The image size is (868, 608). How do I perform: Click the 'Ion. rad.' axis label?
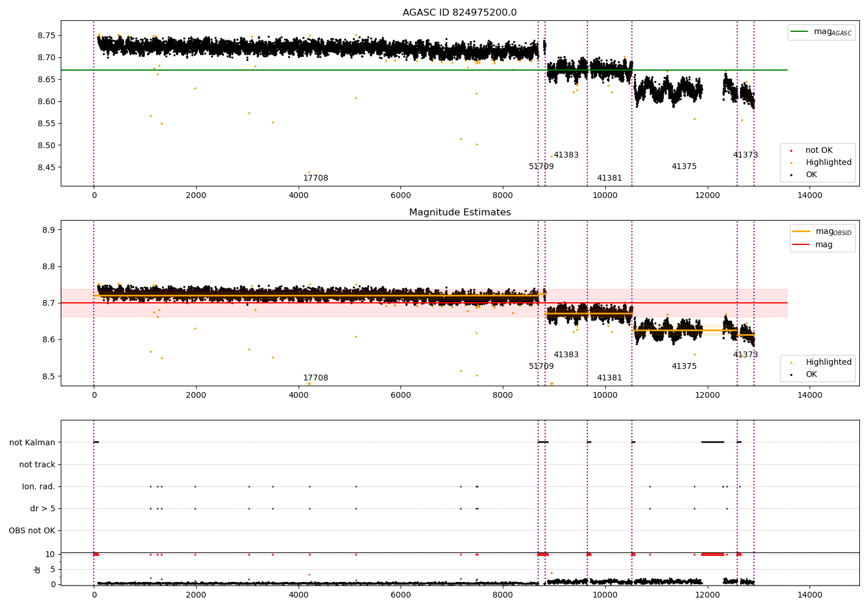tap(39, 486)
